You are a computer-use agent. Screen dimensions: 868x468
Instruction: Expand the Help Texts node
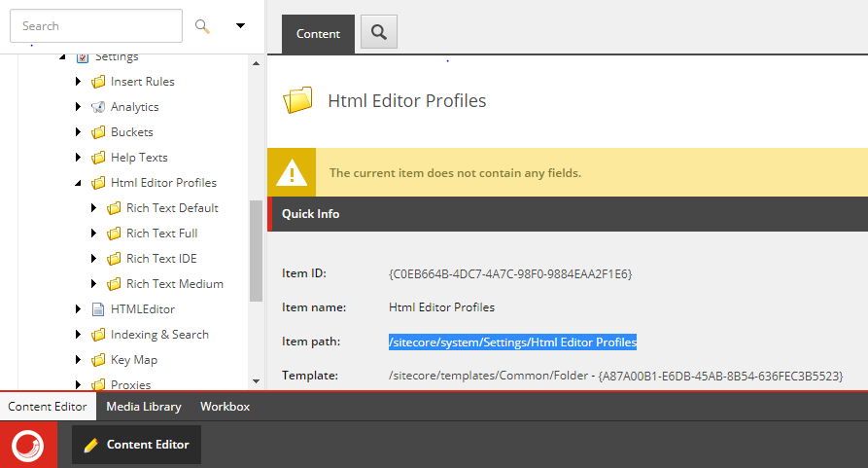point(78,158)
